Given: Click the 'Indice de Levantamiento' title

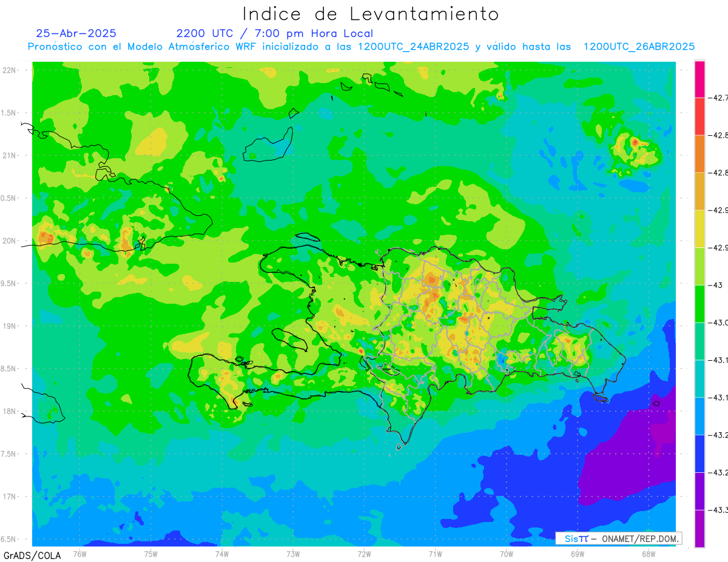Looking at the screenshot, I should [371, 13].
